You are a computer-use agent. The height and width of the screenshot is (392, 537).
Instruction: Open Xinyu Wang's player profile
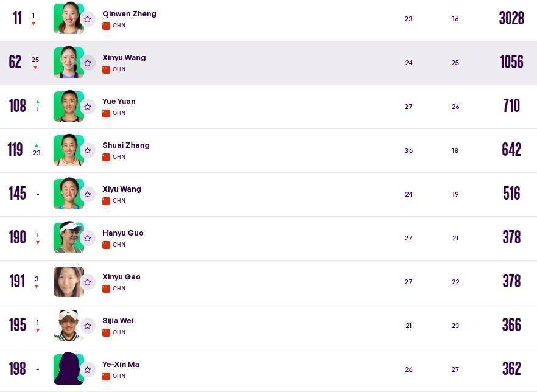[124, 57]
